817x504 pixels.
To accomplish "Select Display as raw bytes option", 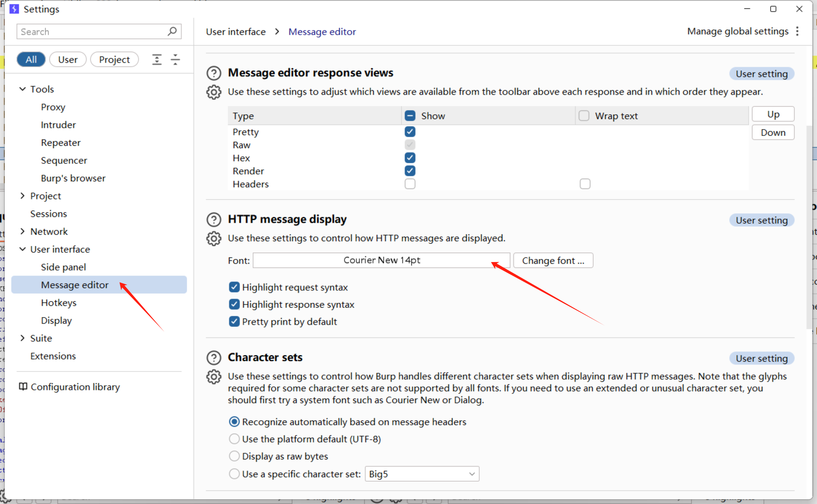I will (x=234, y=456).
